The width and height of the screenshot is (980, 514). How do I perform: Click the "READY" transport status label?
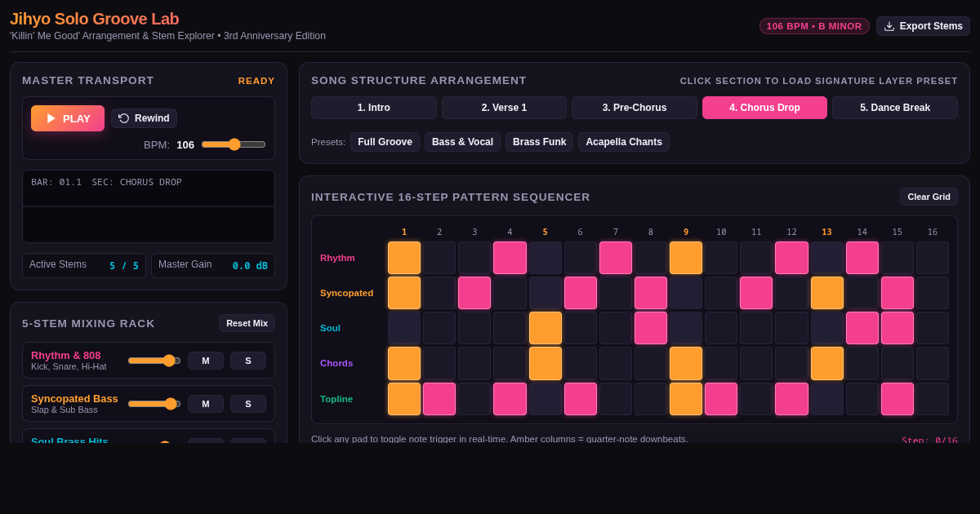[x=256, y=81]
